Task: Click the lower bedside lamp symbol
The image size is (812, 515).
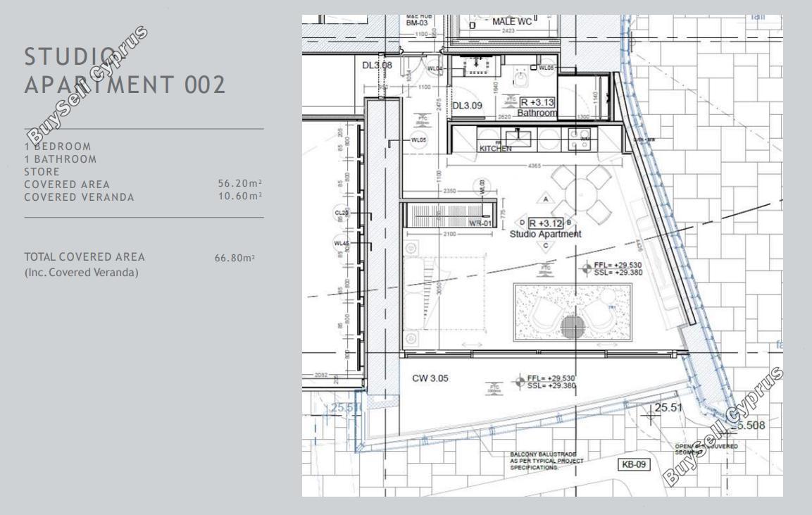Action: 411,340
